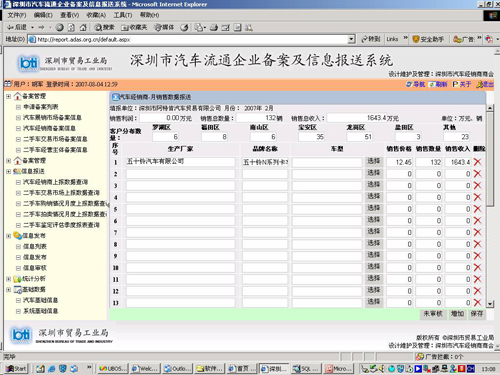
Task: Click the 安全助手 shield toolbar icon
Action: tap(416, 39)
